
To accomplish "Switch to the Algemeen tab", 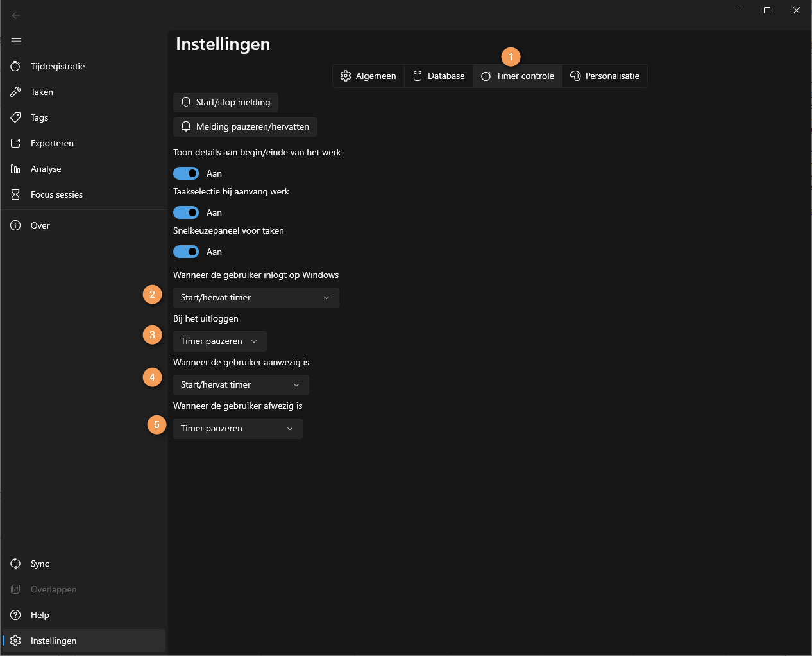I will coord(368,76).
